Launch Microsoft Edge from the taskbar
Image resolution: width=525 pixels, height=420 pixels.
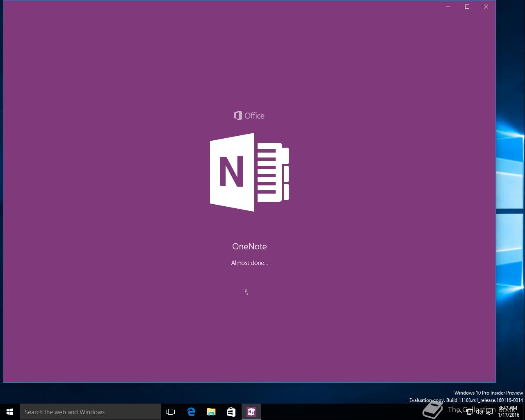coord(191,412)
